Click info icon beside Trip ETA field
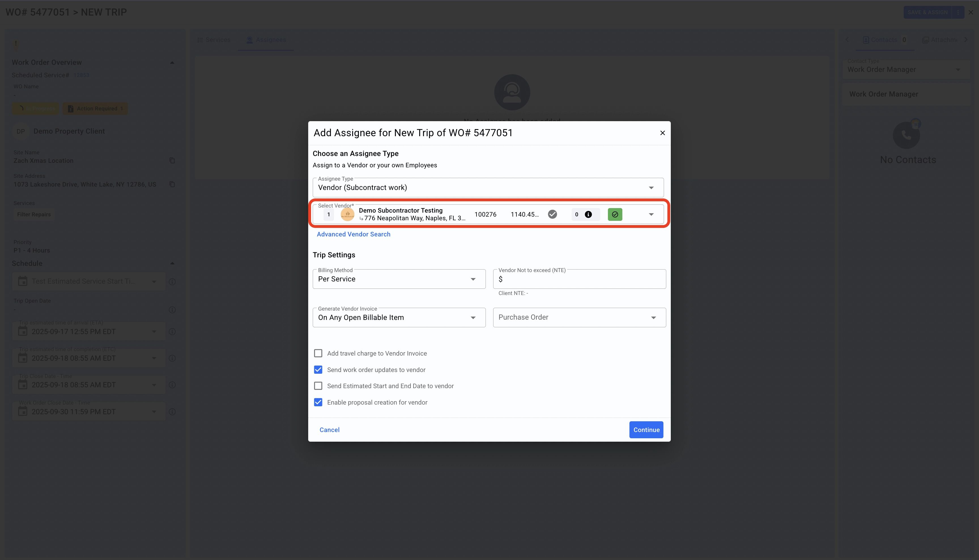 tap(172, 332)
